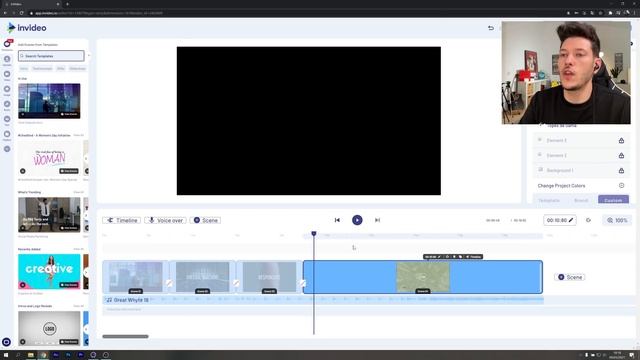Open the What's Trending office template thumbnail
Viewport: 640px width, 360px height.
point(49,215)
